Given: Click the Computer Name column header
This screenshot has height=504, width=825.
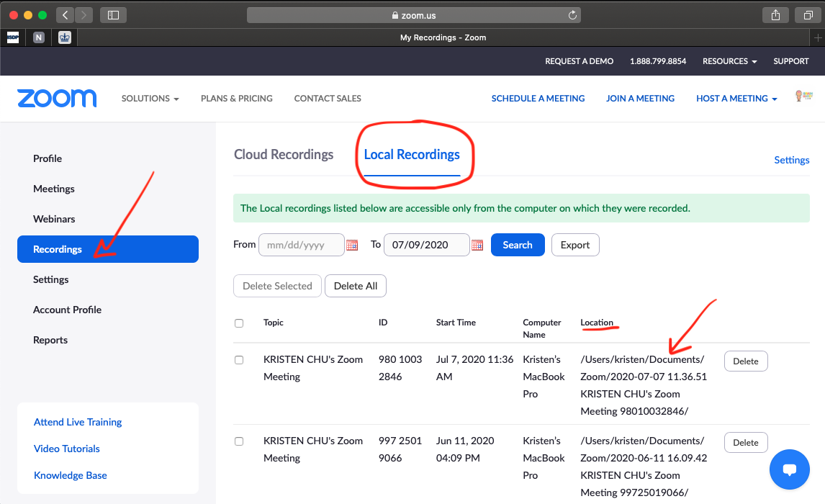Looking at the screenshot, I should click(542, 328).
